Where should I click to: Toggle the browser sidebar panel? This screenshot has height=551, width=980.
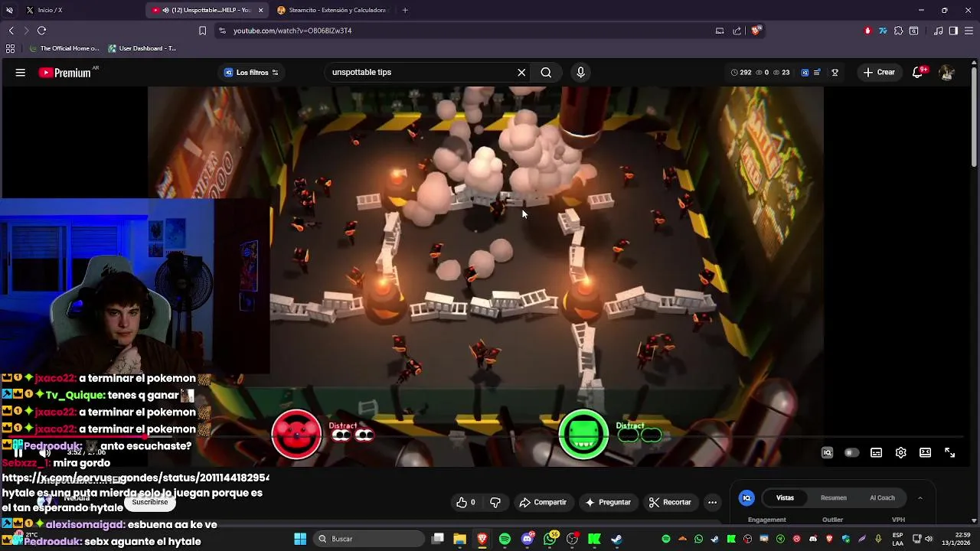[x=953, y=31]
